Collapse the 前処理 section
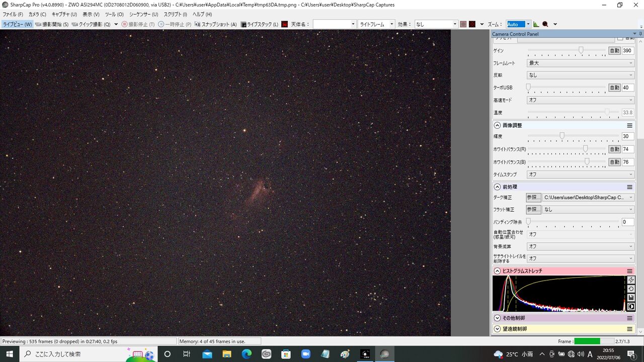Viewport: 644px width, 362px height. [497, 187]
